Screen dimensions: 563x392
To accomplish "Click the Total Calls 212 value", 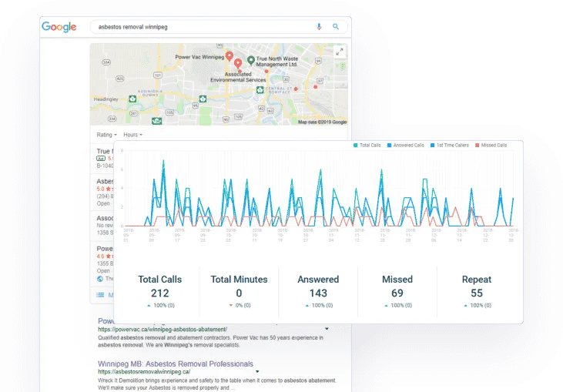I will 159,293.
